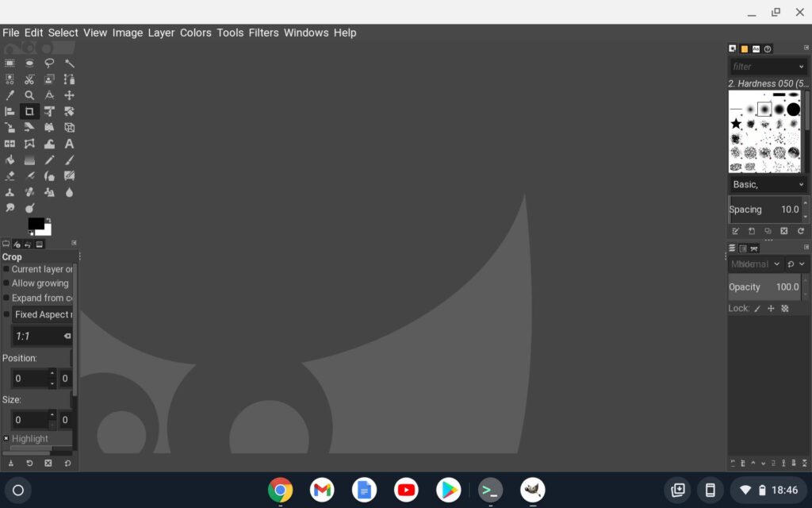Open the Tool Options dock tab menu
812x508 pixels.
click(x=74, y=243)
